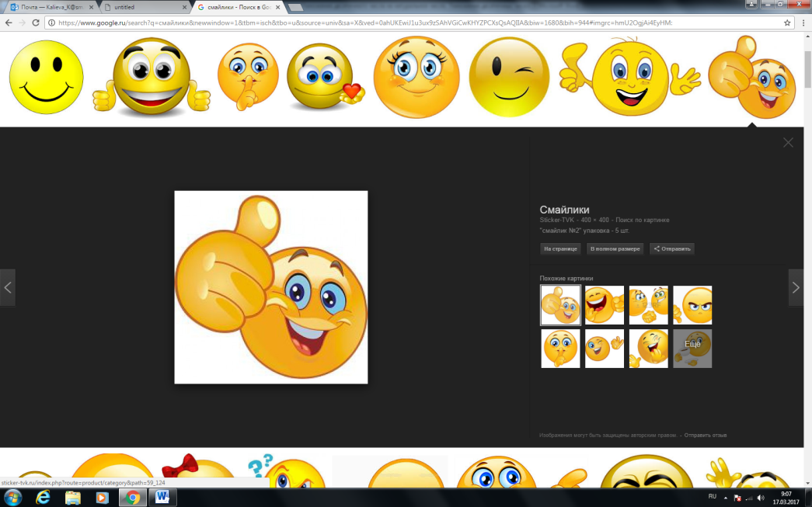Viewport: 812px width, 507px height.
Task: Open first similar thumbs-up smiley thumbnail
Action: click(x=560, y=305)
